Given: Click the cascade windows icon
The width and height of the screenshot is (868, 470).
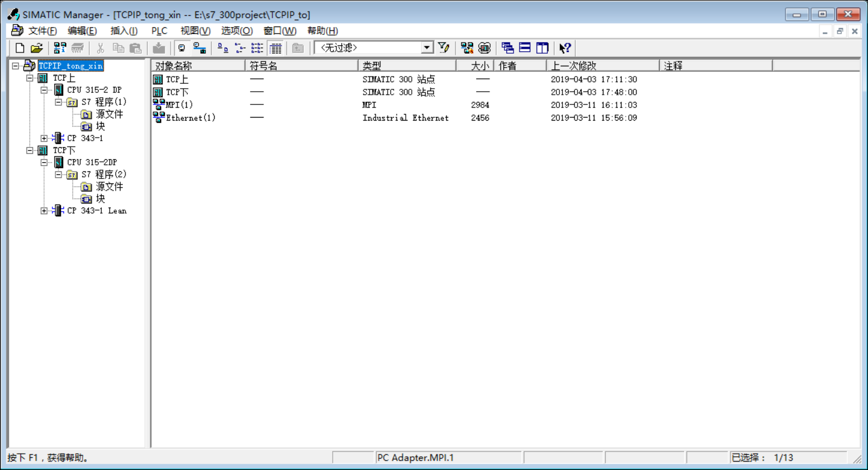Looking at the screenshot, I should coord(508,48).
